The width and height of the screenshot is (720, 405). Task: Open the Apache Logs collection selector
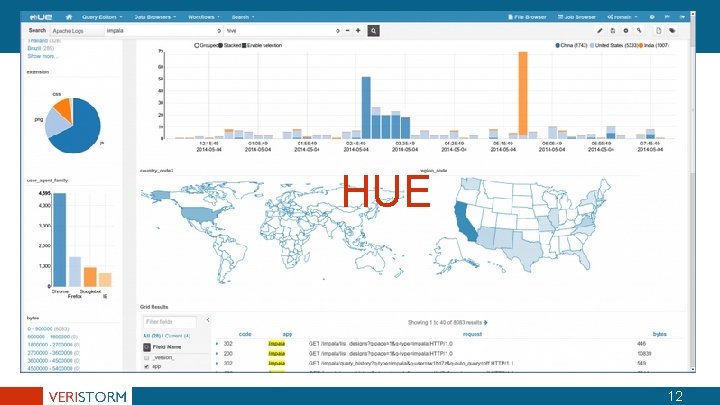pyautogui.click(x=77, y=31)
